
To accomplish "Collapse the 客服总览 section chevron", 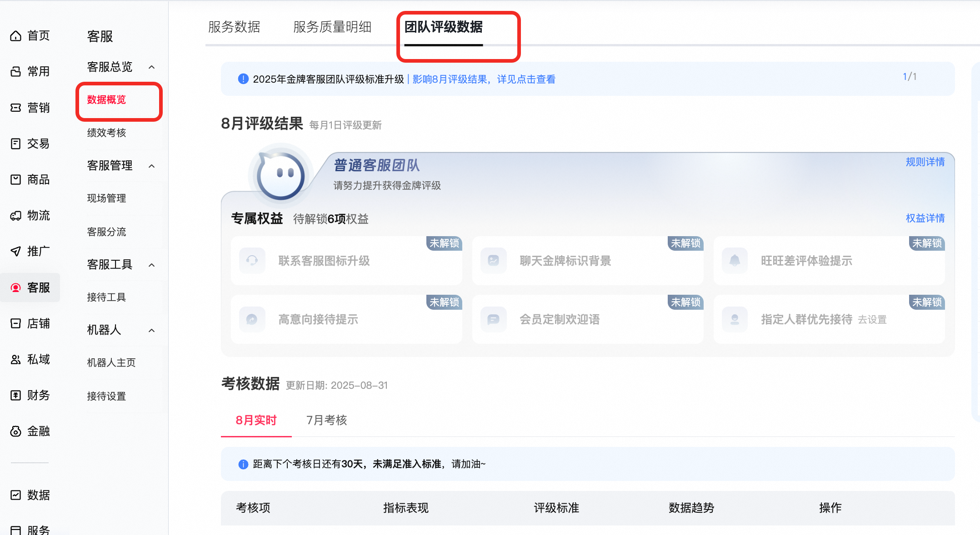I will 152,67.
